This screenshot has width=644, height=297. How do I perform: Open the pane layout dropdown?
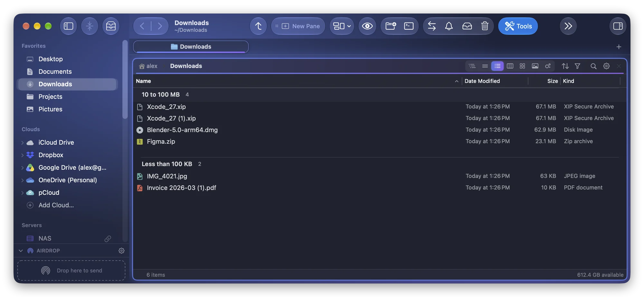point(342,26)
